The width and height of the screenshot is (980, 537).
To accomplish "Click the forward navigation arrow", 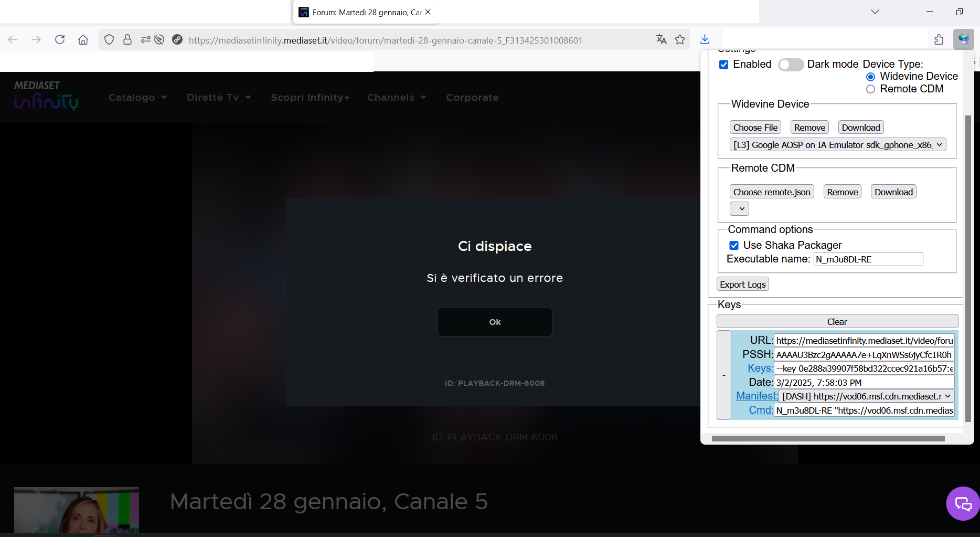I will pos(36,40).
